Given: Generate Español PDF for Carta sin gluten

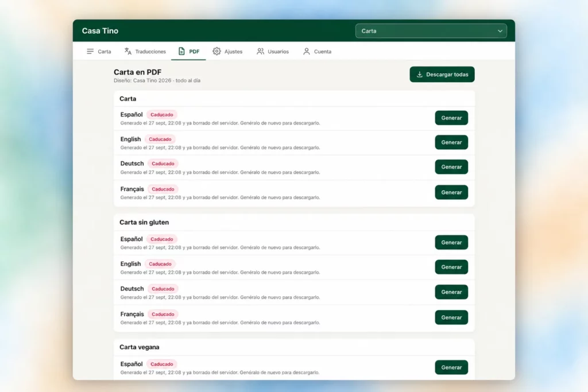Looking at the screenshot, I should click(451, 242).
